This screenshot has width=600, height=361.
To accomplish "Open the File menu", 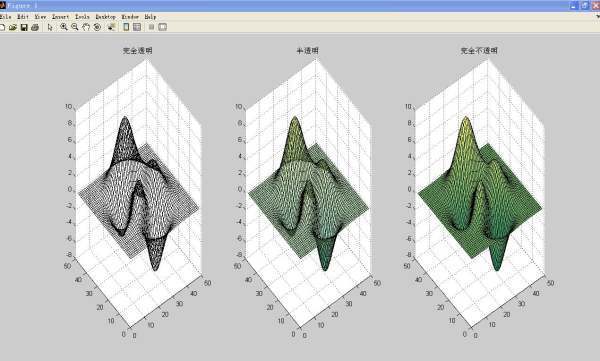I will tap(6, 17).
